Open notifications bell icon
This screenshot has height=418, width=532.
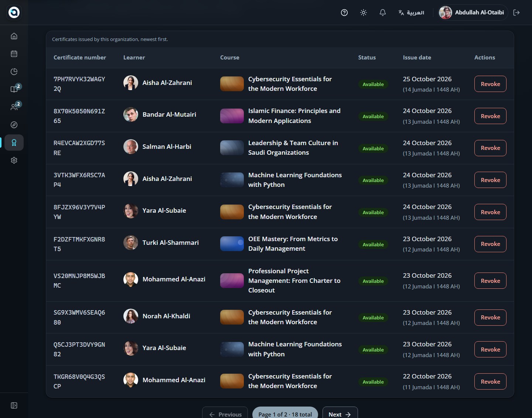pos(383,13)
